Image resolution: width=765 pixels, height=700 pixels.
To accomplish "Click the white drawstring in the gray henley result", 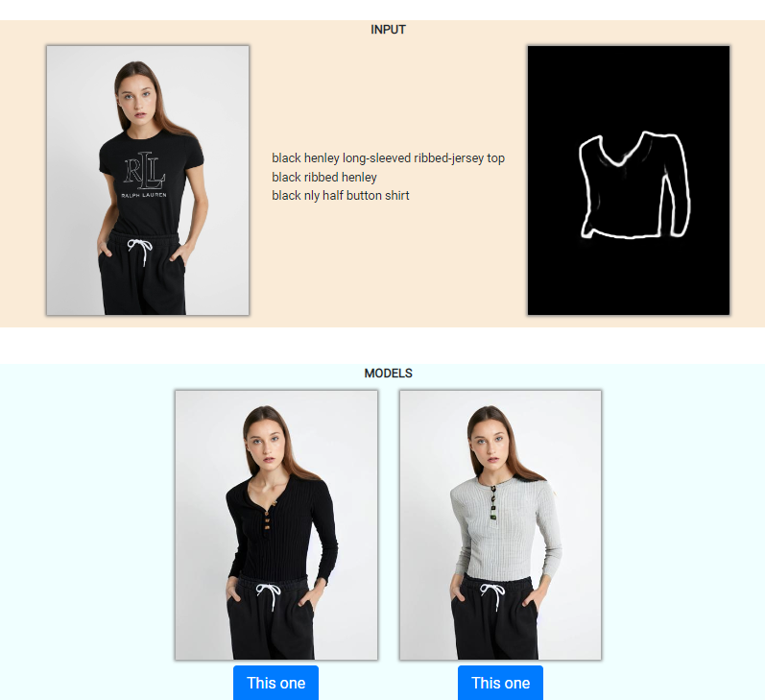I will point(491,595).
